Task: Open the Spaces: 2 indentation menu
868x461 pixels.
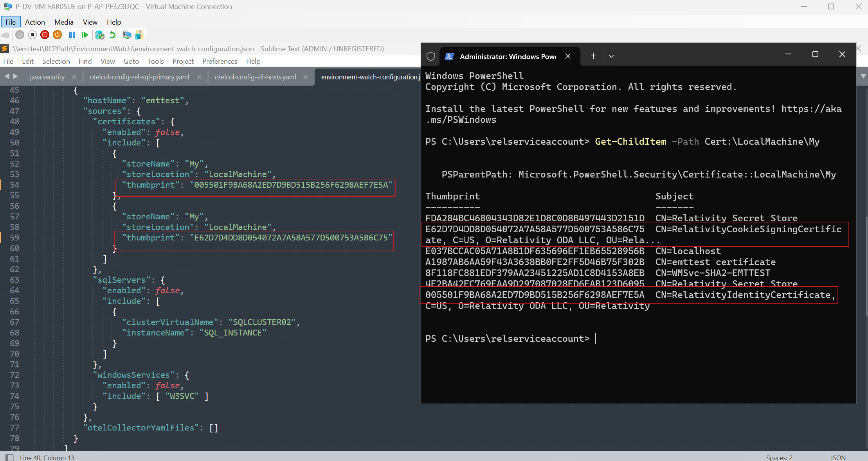Action: pyautogui.click(x=779, y=457)
